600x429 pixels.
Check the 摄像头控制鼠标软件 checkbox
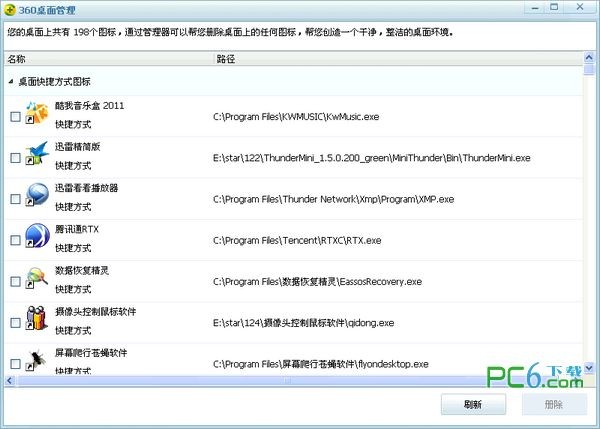pyautogui.click(x=15, y=323)
